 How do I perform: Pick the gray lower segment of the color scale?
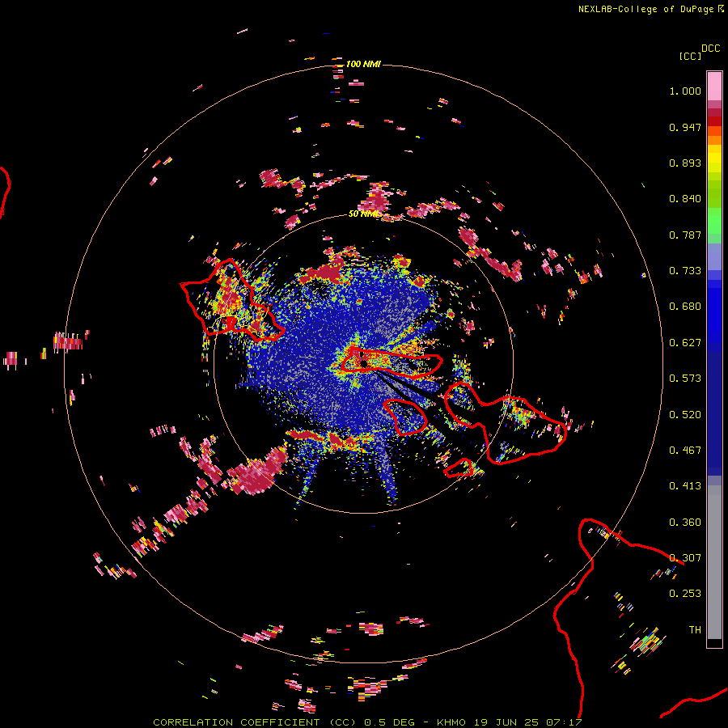[x=714, y=562]
